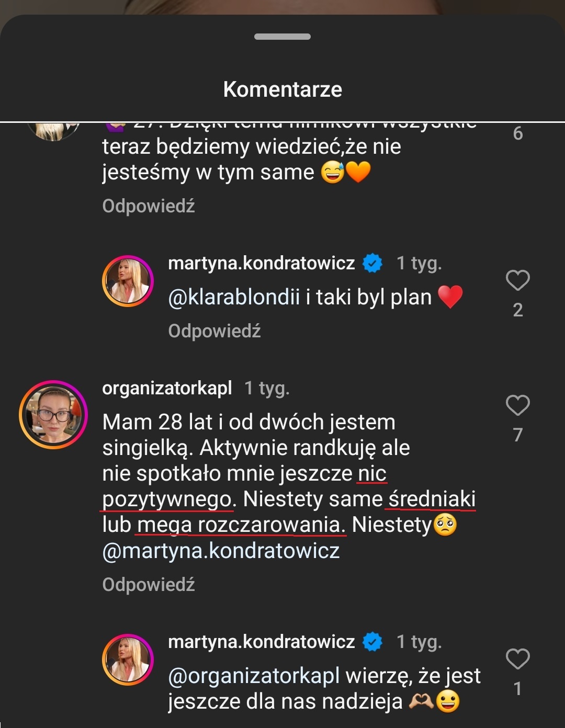Open the @organizatorkapl mention link
Image resolution: width=565 pixels, height=728 pixels.
[x=254, y=676]
